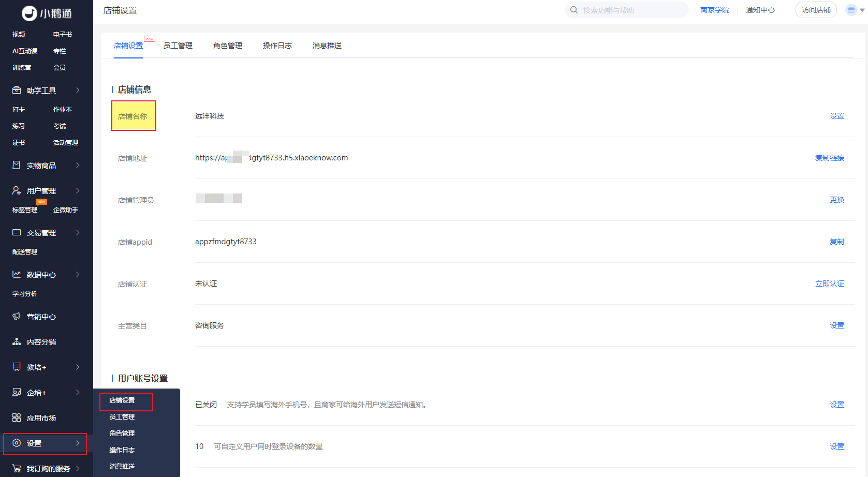
Task: Expand the 助学工具 chevron
Action: pyautogui.click(x=78, y=90)
